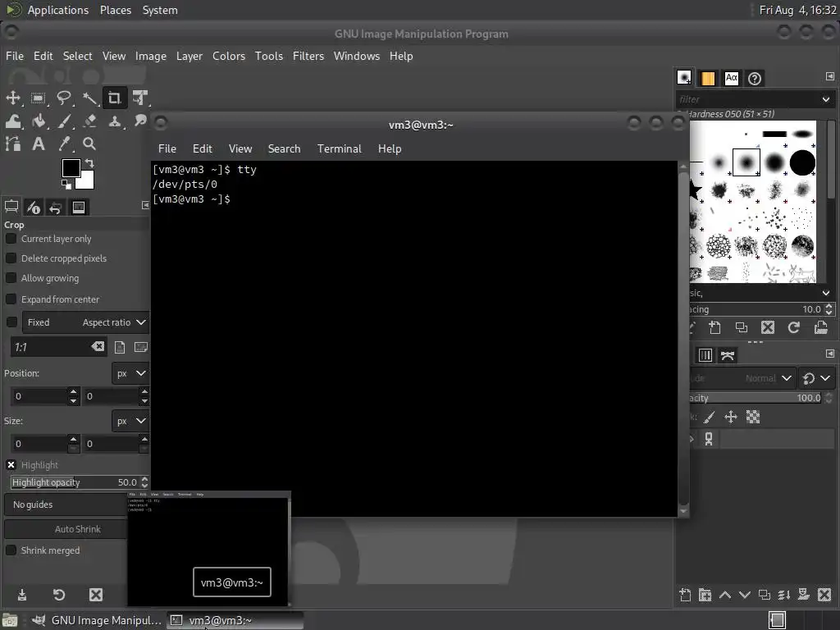Disable the Highlight checkbox
The height and width of the screenshot is (630, 840).
tap(11, 464)
